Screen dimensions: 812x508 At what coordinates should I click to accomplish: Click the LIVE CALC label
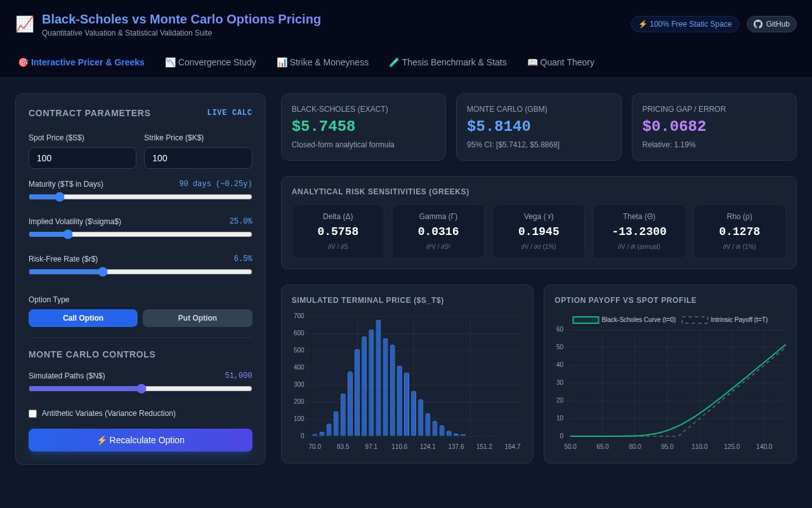point(230,113)
